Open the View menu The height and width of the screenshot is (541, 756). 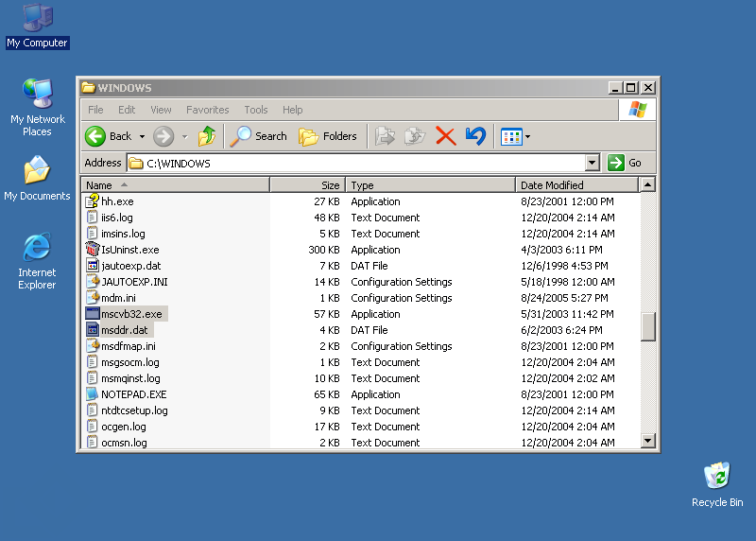tap(161, 110)
